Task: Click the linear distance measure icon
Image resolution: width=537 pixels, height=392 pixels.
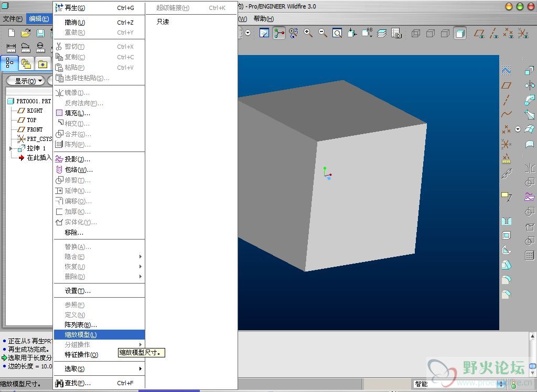Action: point(12,48)
